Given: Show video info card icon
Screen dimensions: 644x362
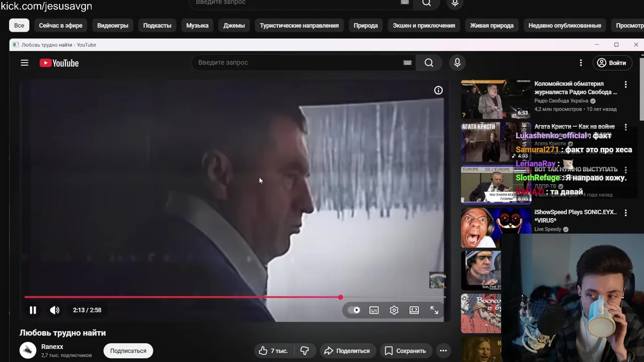Looking at the screenshot, I should [x=438, y=90].
